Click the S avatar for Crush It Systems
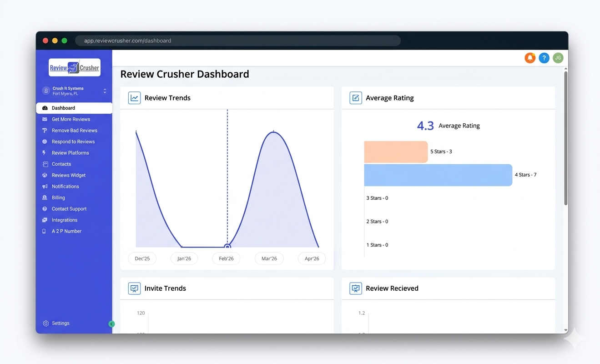Image resolution: width=600 pixels, height=364 pixels. (x=46, y=91)
